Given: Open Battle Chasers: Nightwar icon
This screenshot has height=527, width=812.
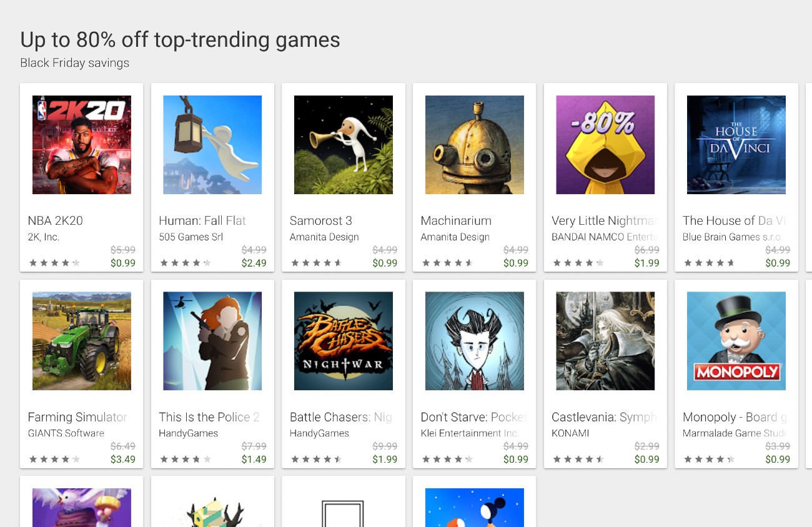Looking at the screenshot, I should (x=344, y=341).
